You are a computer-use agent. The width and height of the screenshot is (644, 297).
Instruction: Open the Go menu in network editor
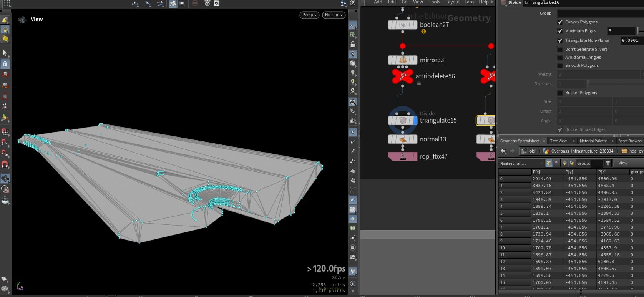point(404,2)
